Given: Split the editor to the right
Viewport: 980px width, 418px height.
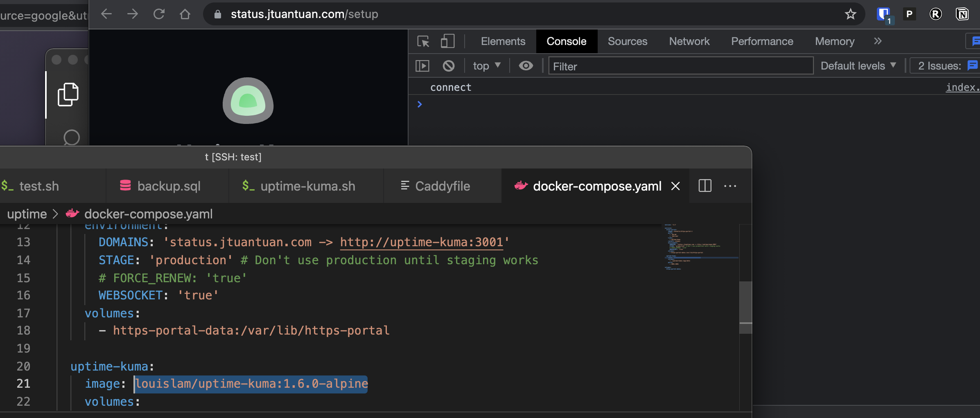Looking at the screenshot, I should coord(705,186).
